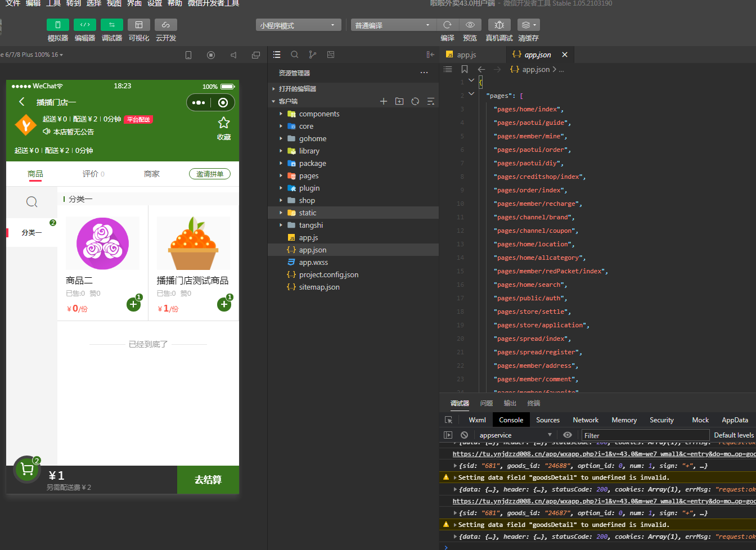This screenshot has width=756, height=550.
Task: Go back in the mini program header
Action: coord(22,102)
